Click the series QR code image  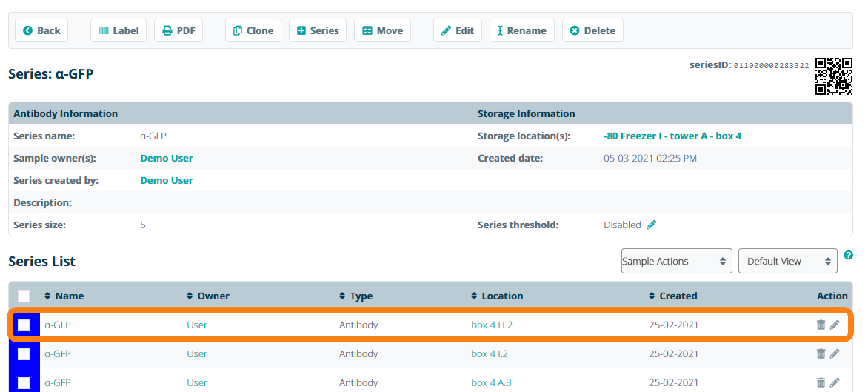click(x=833, y=76)
